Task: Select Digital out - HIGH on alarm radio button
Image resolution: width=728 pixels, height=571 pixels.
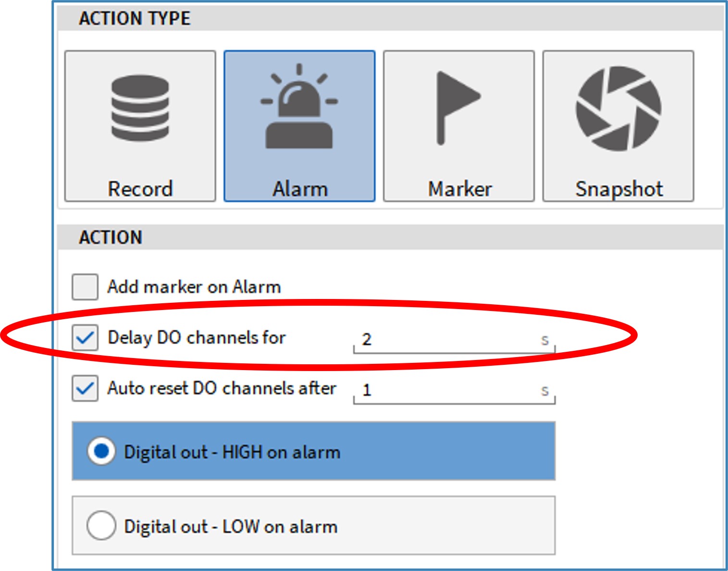Action: (x=101, y=451)
